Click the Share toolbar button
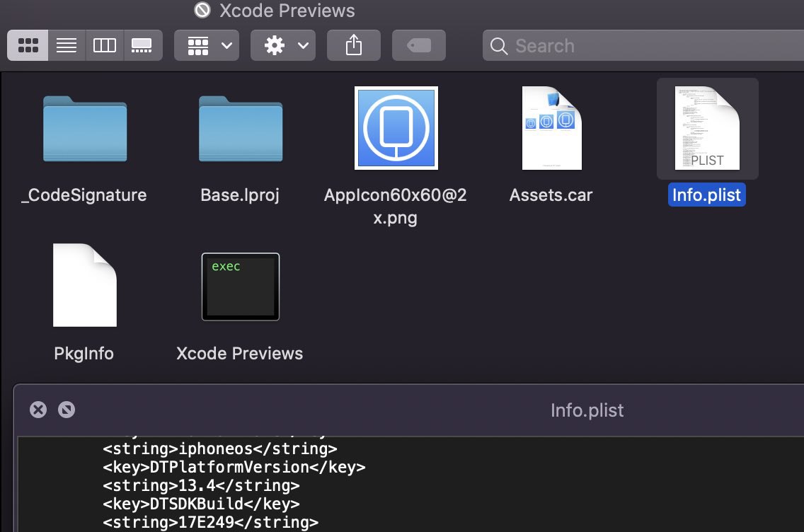This screenshot has width=804, height=532. pyautogui.click(x=354, y=45)
